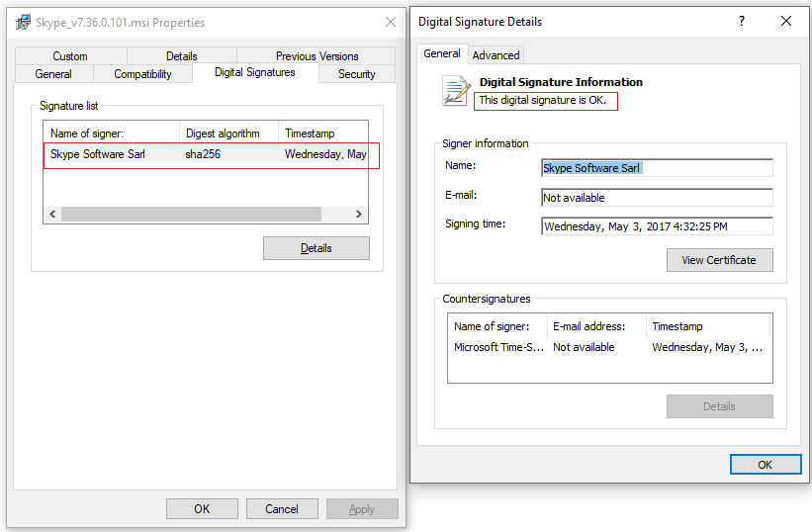
Task: Click the help question mark in Digital Signature Details
Action: tap(742, 21)
